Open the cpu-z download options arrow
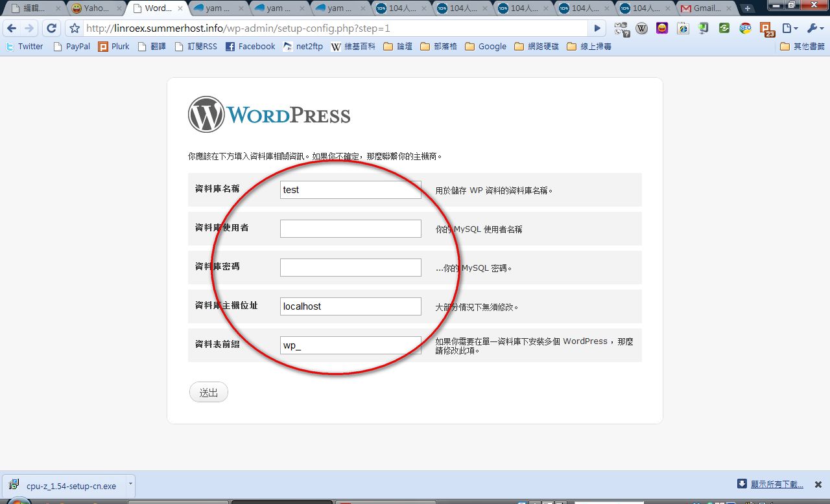 click(130, 484)
